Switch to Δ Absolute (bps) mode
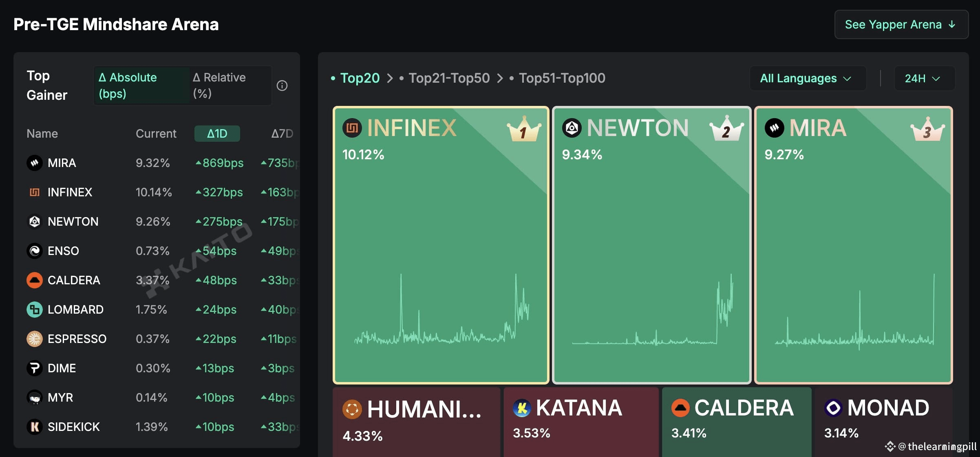The width and height of the screenshot is (980, 457). click(x=141, y=86)
